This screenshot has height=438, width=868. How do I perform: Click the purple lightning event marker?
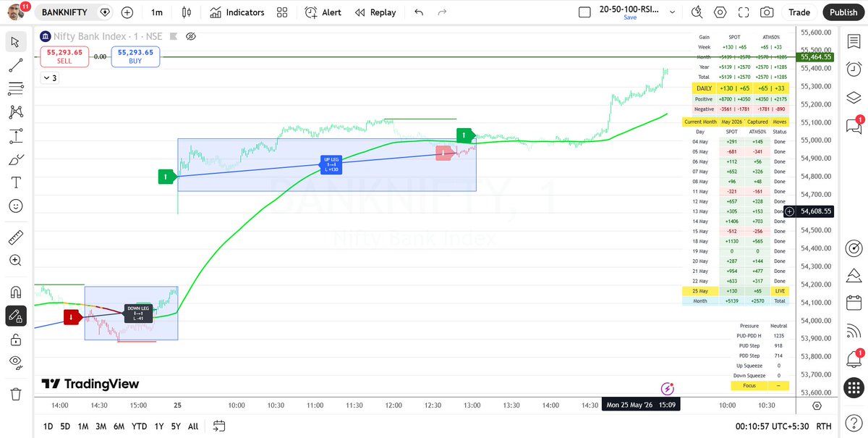click(668, 389)
